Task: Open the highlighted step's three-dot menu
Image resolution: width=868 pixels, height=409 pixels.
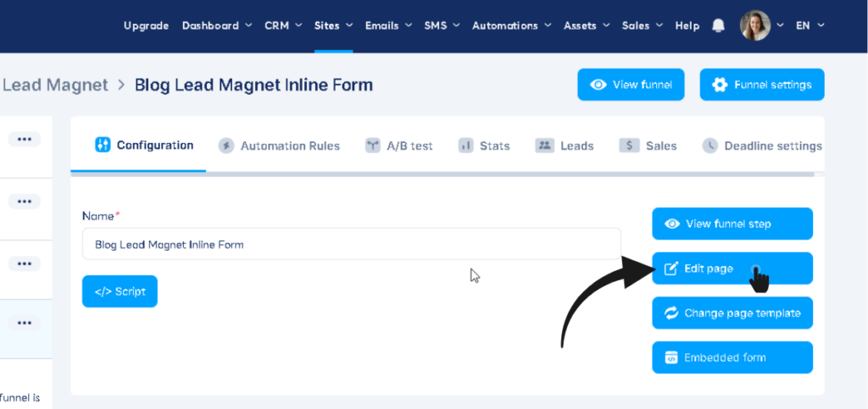Action: pos(25,323)
